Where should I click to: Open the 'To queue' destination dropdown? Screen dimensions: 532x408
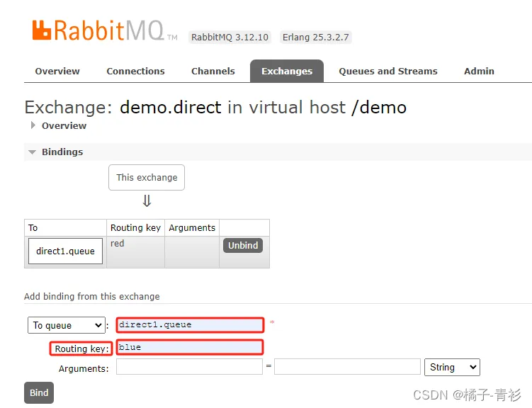coord(67,325)
